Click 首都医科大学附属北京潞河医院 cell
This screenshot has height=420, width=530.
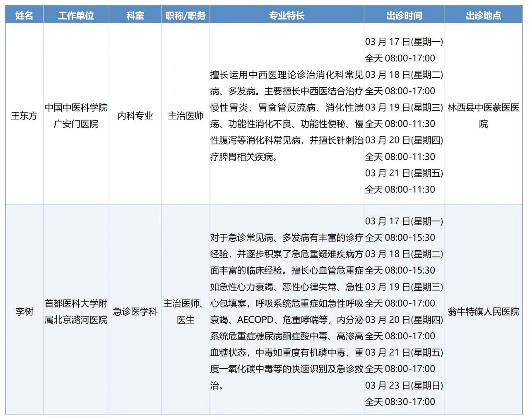(76, 312)
